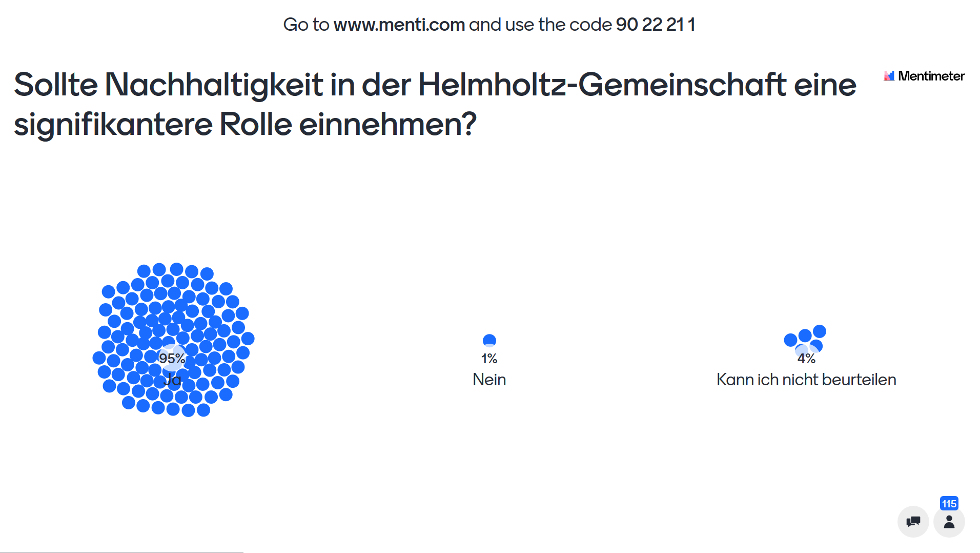980x553 pixels.
Task: Open the comments speech bubble icon
Action: [x=913, y=522]
